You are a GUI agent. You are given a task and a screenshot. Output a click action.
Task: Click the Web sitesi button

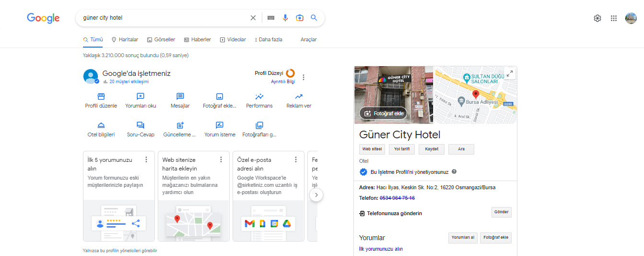tap(372, 149)
